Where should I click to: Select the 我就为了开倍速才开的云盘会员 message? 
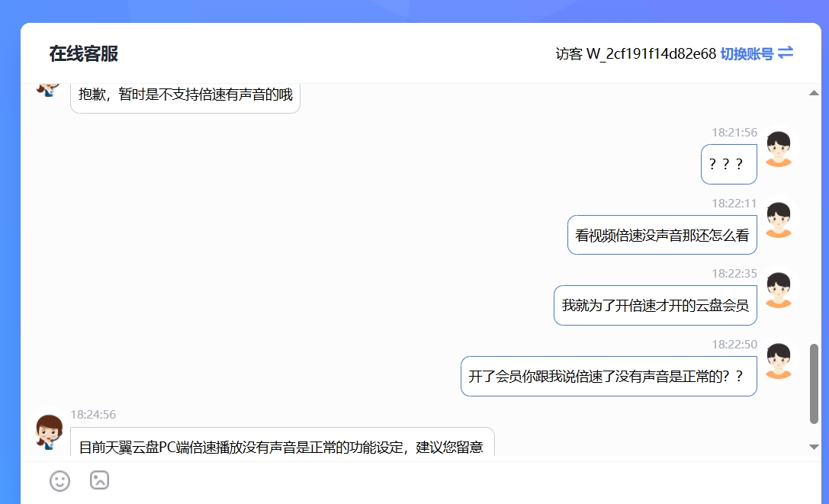655,306
